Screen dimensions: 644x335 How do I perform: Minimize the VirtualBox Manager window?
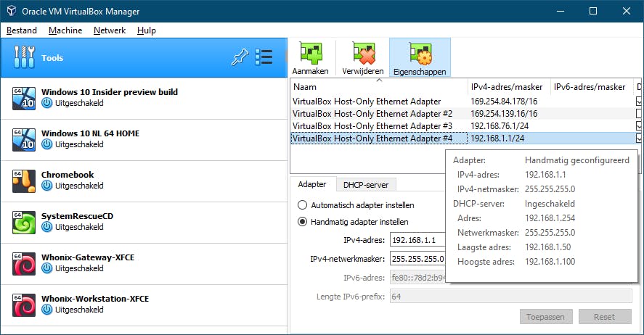561,11
